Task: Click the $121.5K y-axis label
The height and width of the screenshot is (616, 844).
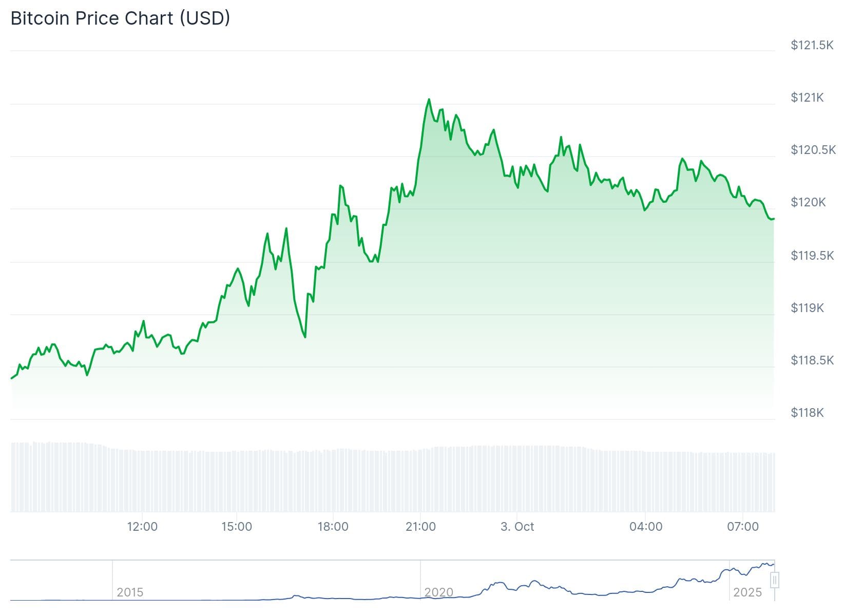Action: pyautogui.click(x=812, y=45)
